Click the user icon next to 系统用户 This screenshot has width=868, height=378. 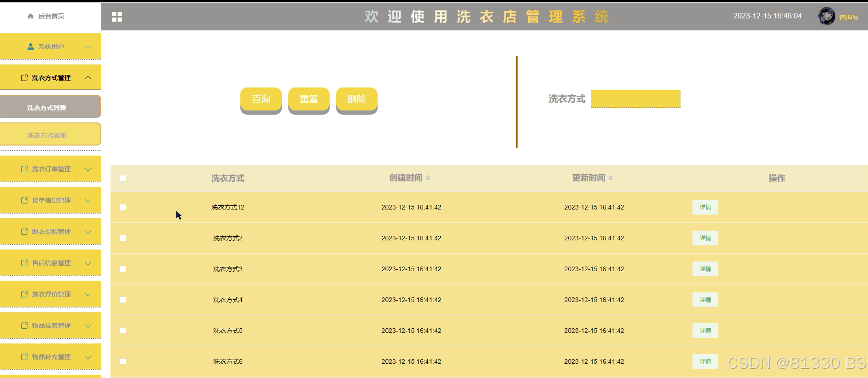[31, 47]
